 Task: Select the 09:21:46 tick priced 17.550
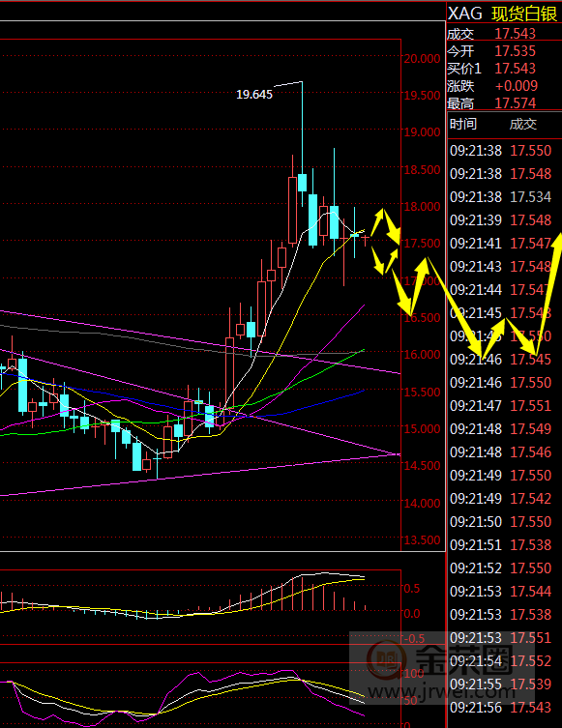501,383
